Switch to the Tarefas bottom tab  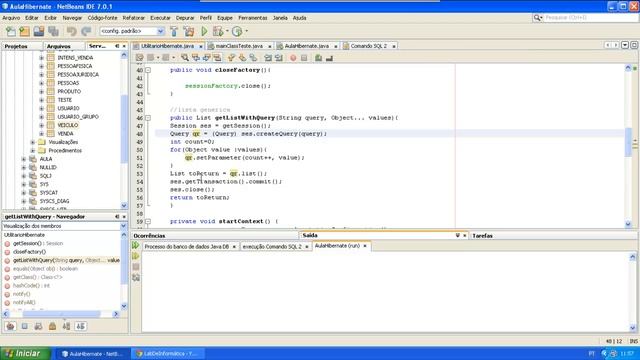[482, 236]
